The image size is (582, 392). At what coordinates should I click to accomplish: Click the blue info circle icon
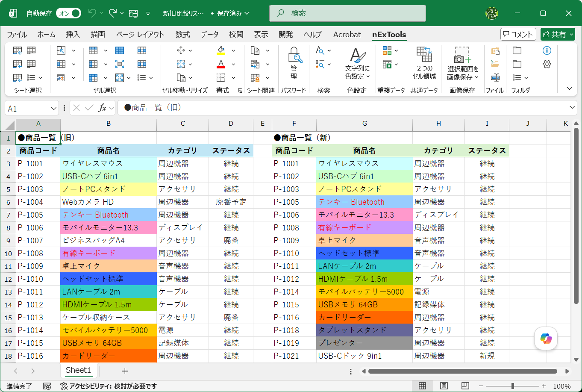tap(547, 50)
